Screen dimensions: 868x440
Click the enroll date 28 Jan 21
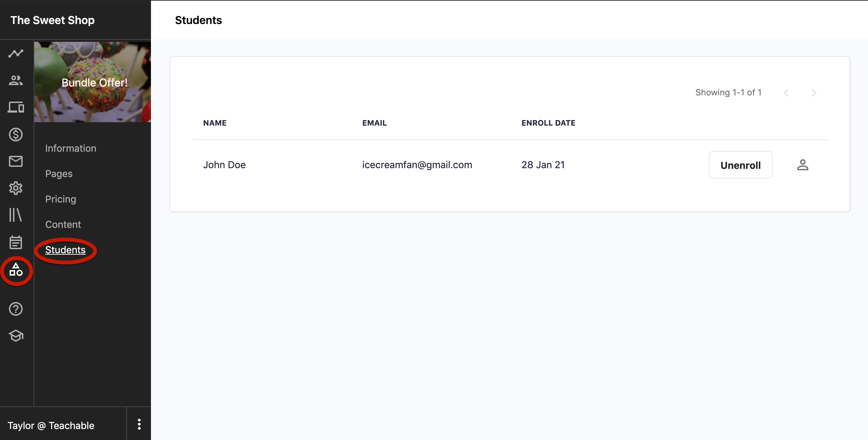click(x=543, y=165)
